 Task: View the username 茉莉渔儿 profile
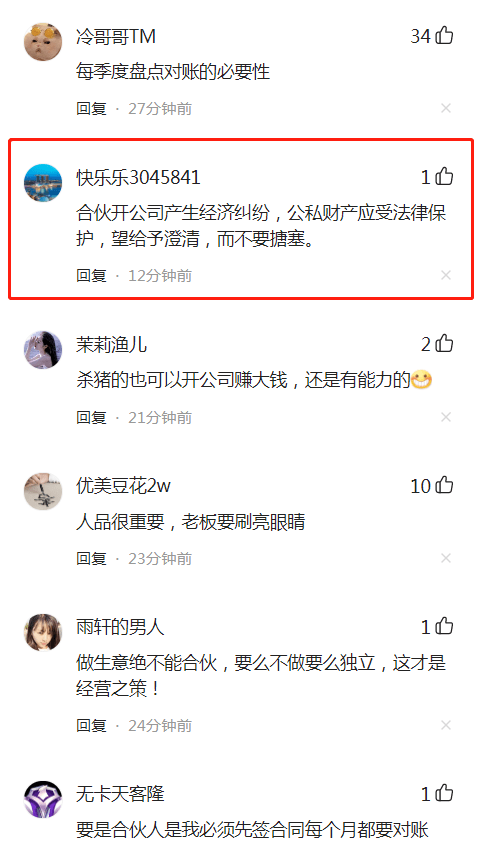[112, 344]
